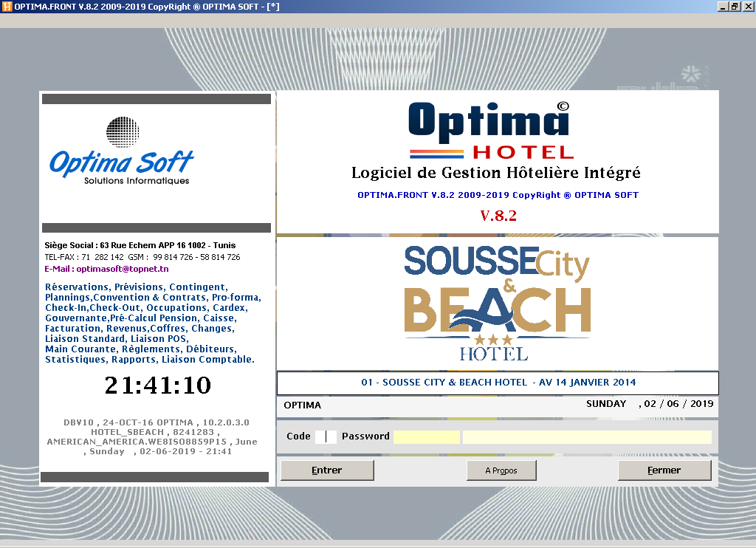
Task: Open the A Propos dialog
Action: (x=501, y=470)
